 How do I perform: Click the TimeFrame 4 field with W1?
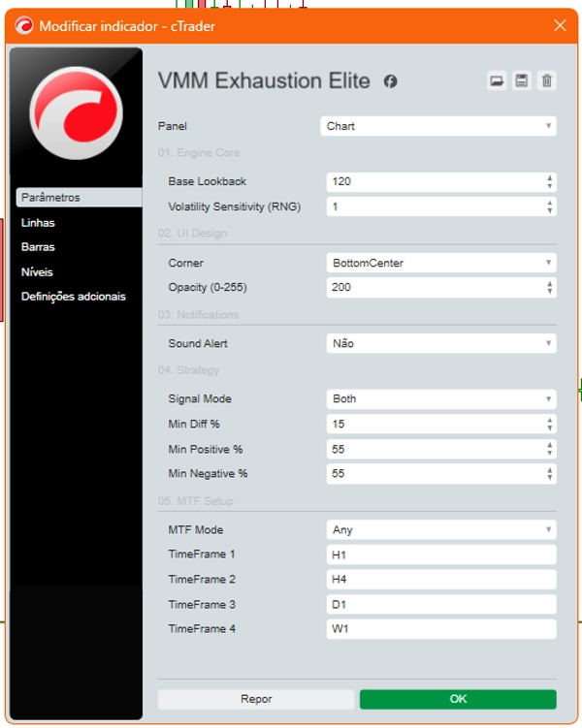coord(441,629)
